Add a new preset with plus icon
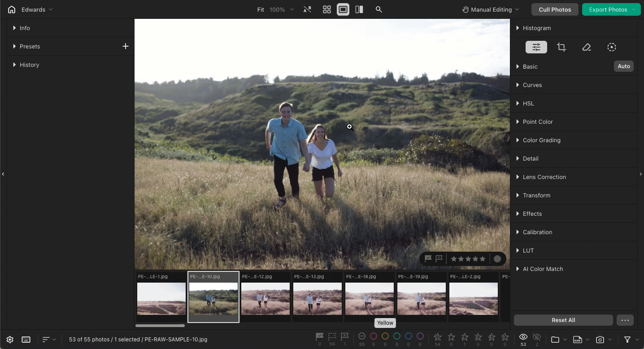The image size is (644, 349). click(126, 46)
